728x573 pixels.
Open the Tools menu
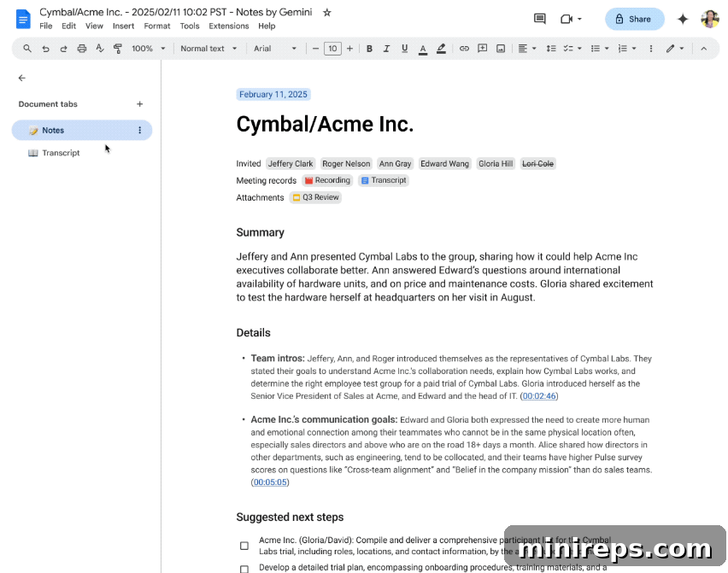pyautogui.click(x=190, y=26)
